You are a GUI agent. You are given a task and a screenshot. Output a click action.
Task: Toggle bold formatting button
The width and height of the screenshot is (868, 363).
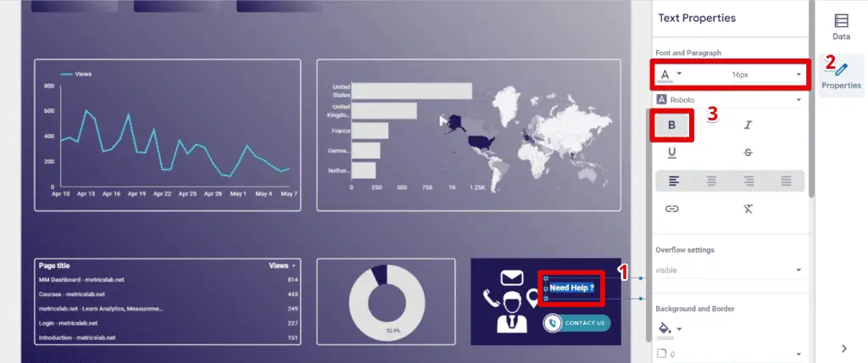[672, 126]
